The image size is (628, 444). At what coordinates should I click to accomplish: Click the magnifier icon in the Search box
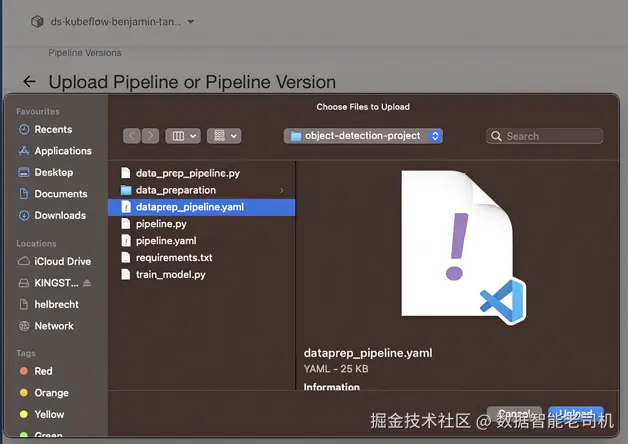coord(496,136)
